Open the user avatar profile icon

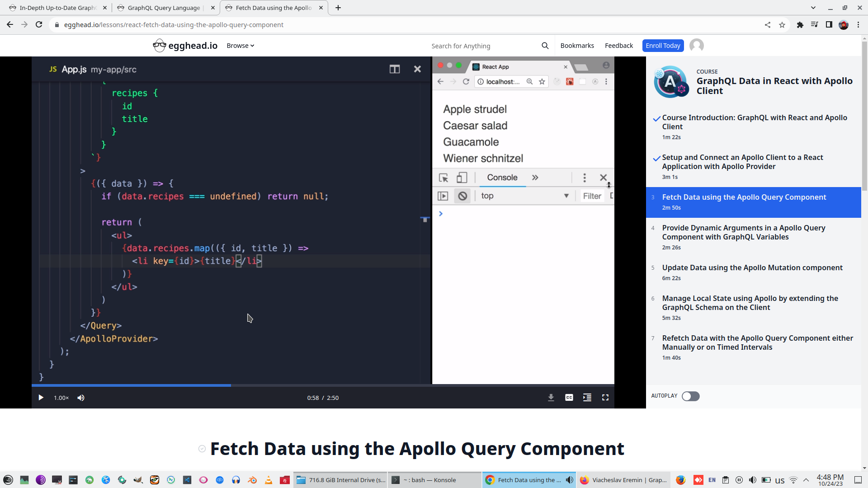coord(696,46)
